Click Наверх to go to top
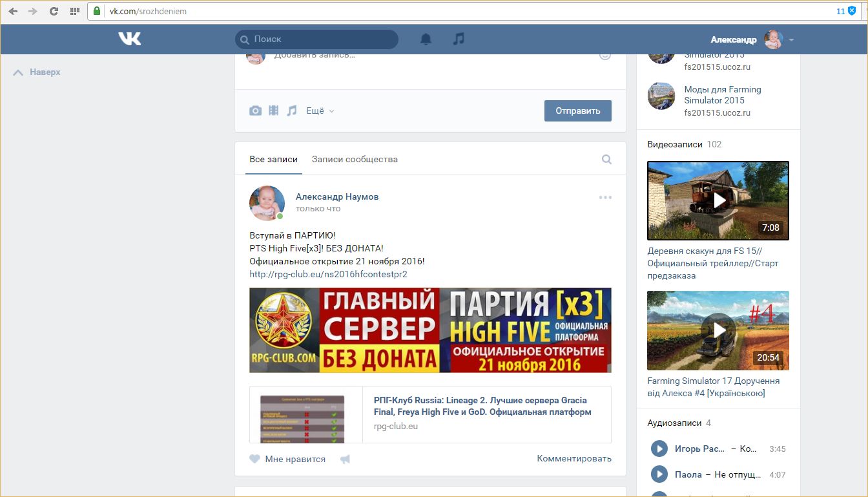868x497 pixels. [37, 72]
